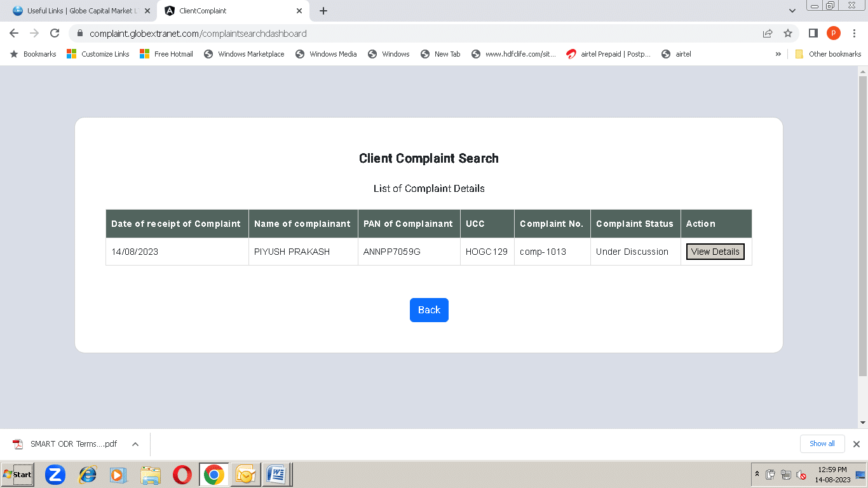This screenshot has height=488, width=868.
Task: Close the ClientComplaint tab
Action: [x=299, y=11]
